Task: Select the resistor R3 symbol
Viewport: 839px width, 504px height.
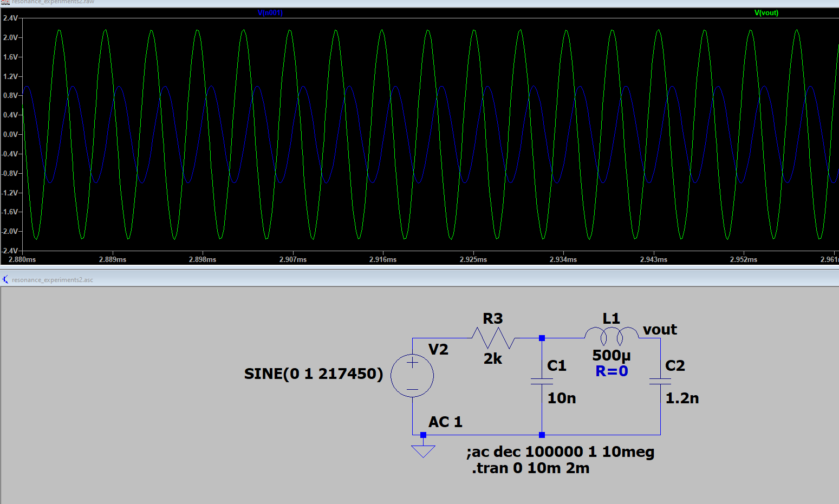Action: pyautogui.click(x=493, y=338)
